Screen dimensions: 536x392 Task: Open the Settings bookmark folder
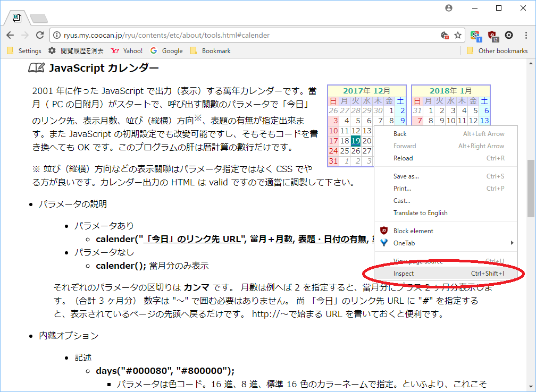click(x=24, y=51)
